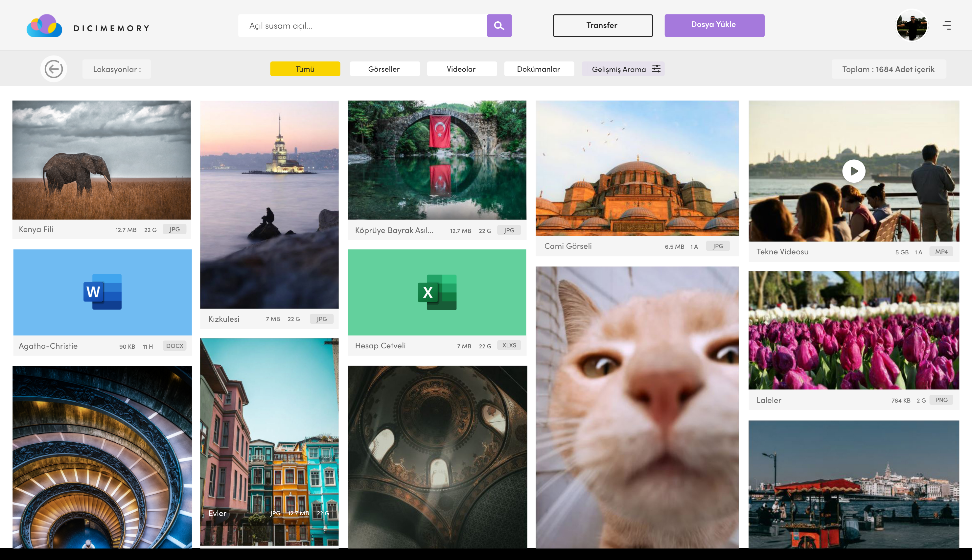
Task: Click the Kızkulesi file name
Action: point(224,319)
